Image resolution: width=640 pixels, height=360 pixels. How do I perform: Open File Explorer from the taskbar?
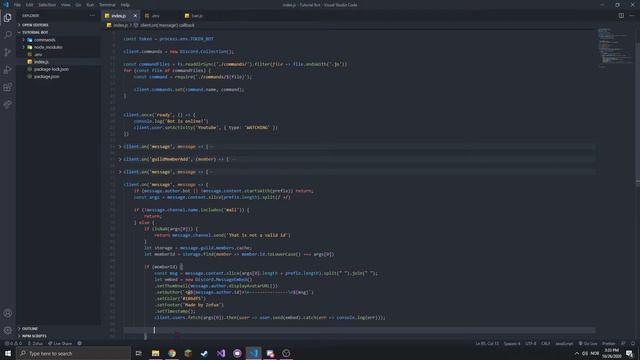(x=156, y=353)
